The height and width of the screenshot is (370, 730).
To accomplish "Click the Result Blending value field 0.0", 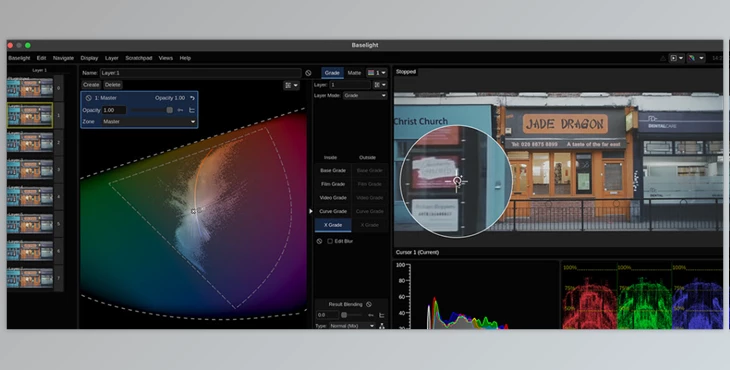I will coord(327,315).
